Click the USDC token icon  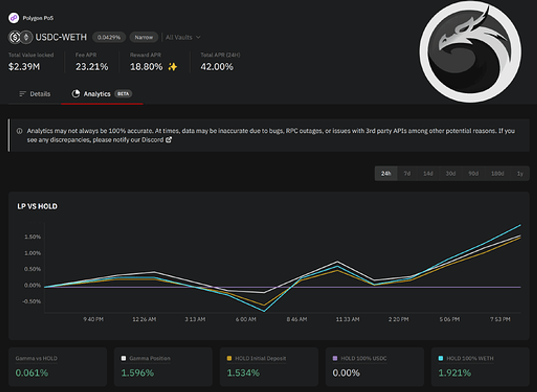click(15, 37)
